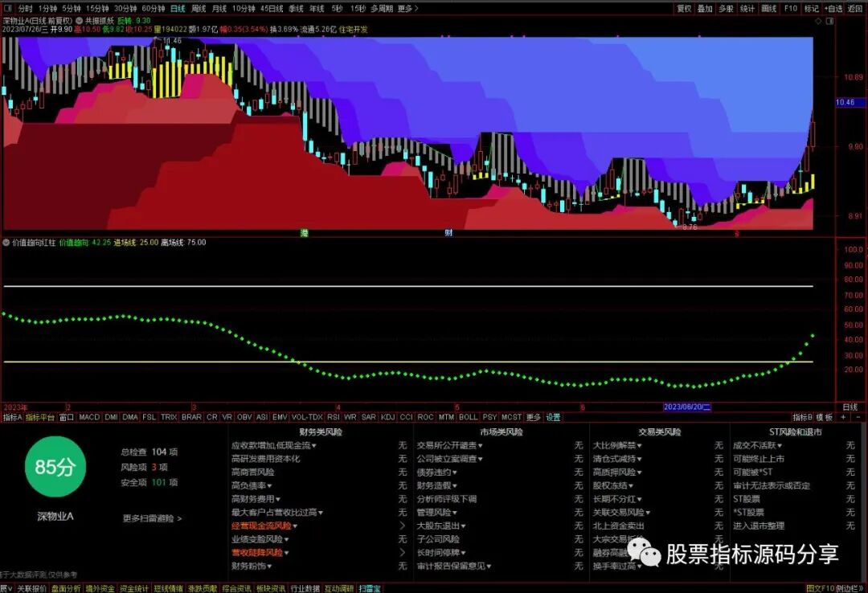Open the 多周期 multi-period view
868x593 pixels.
[382, 8]
